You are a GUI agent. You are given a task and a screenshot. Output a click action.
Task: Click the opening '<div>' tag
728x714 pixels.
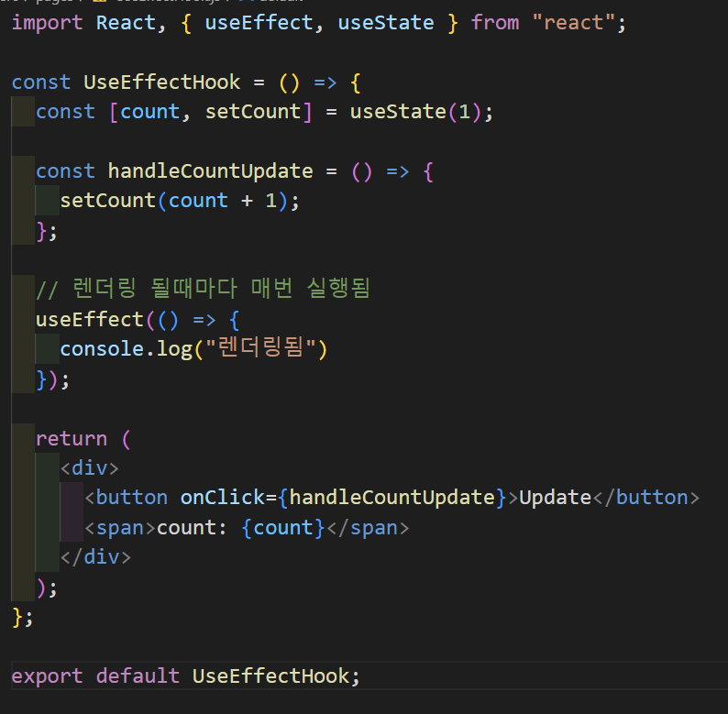90,468
